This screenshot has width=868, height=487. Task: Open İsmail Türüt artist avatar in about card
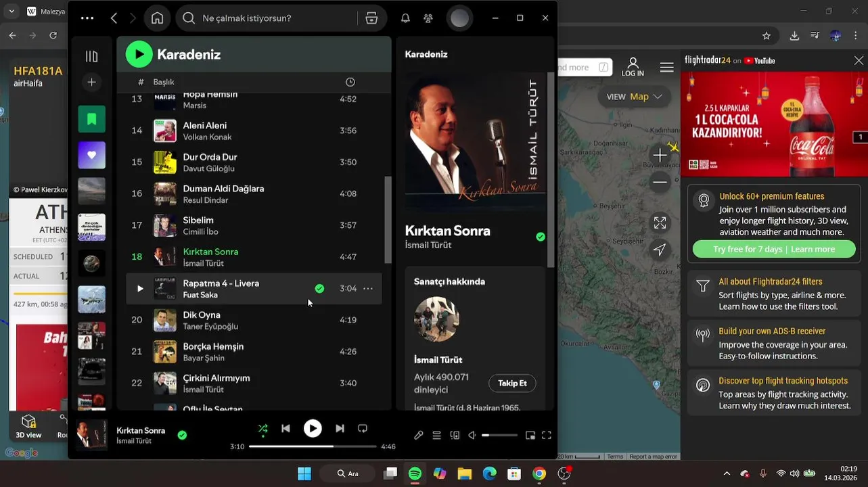(x=436, y=319)
